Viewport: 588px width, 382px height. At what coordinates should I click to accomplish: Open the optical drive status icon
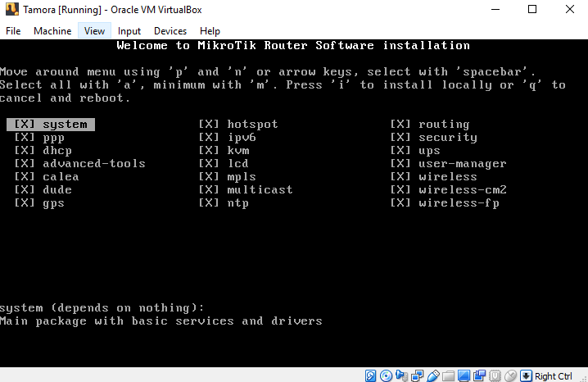386,375
